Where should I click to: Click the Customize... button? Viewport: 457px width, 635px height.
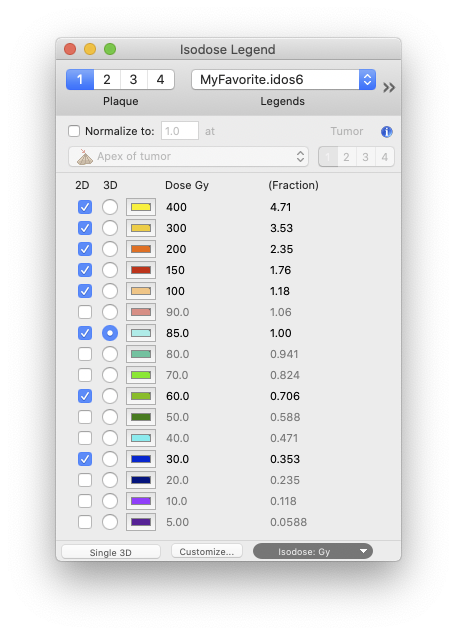[x=207, y=551]
